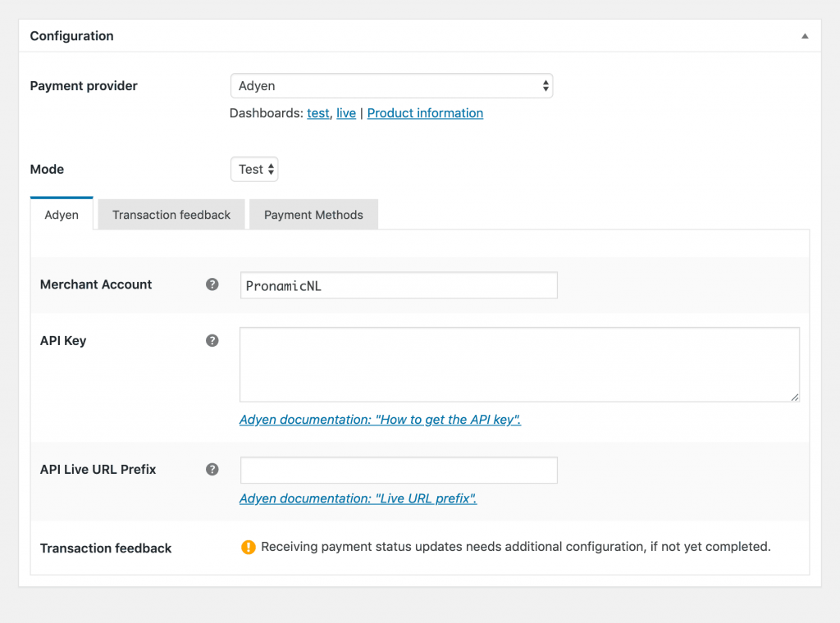Collapse the Configuration panel with the arrow
840x623 pixels.
805,36
